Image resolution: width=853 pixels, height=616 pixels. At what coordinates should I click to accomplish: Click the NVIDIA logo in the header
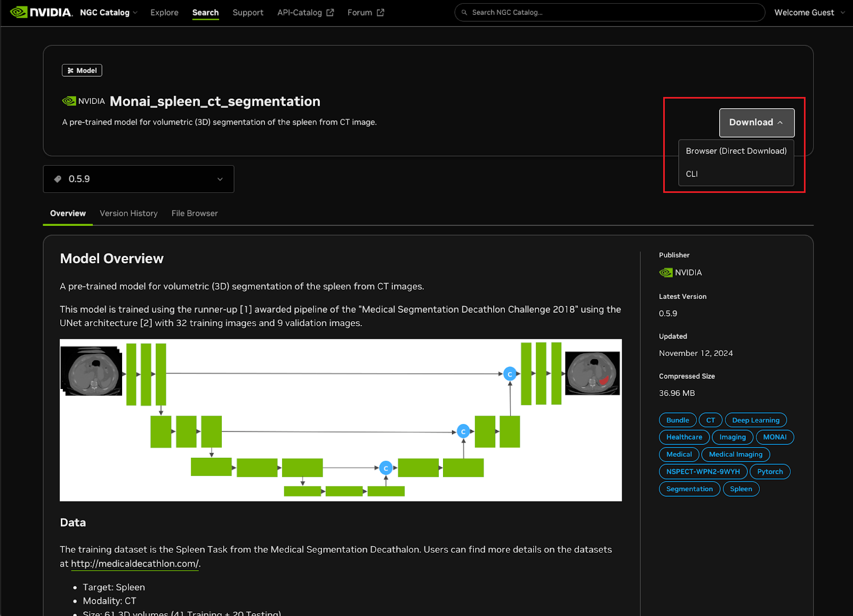[x=41, y=12]
